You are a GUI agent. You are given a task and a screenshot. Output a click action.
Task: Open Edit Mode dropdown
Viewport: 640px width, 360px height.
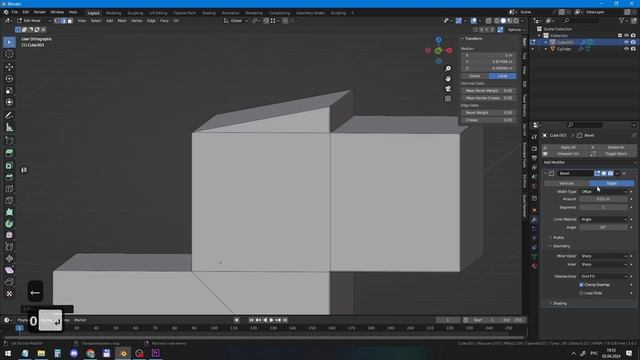[33, 20]
